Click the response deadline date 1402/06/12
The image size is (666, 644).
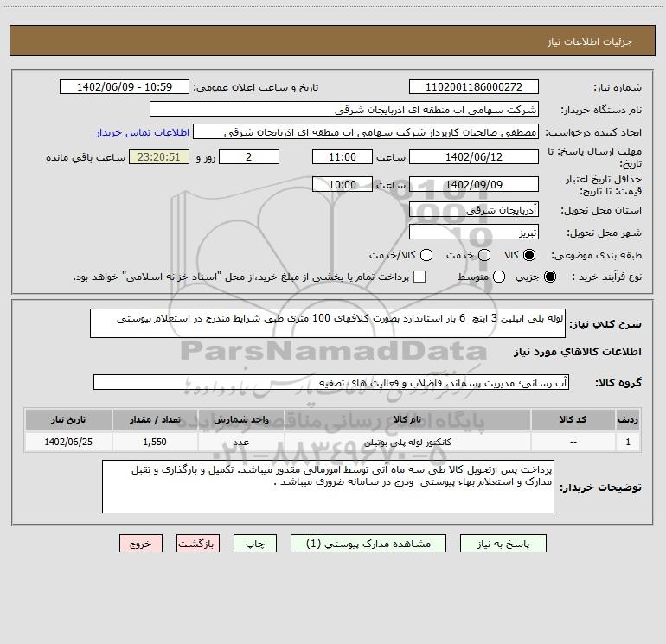pyautogui.click(x=474, y=156)
